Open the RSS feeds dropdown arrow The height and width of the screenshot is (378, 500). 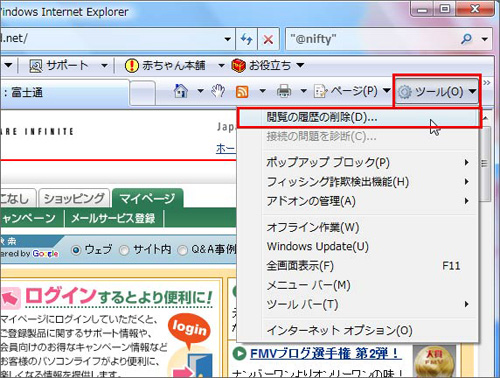tap(263, 91)
